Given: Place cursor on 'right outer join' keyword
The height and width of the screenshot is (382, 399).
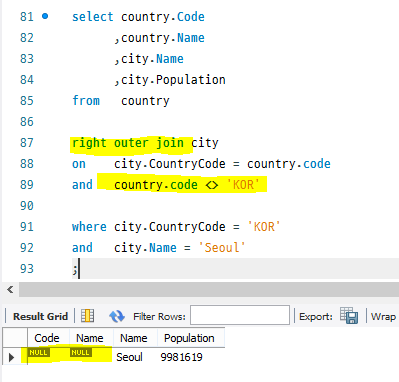Looking at the screenshot, I should tap(128, 143).
